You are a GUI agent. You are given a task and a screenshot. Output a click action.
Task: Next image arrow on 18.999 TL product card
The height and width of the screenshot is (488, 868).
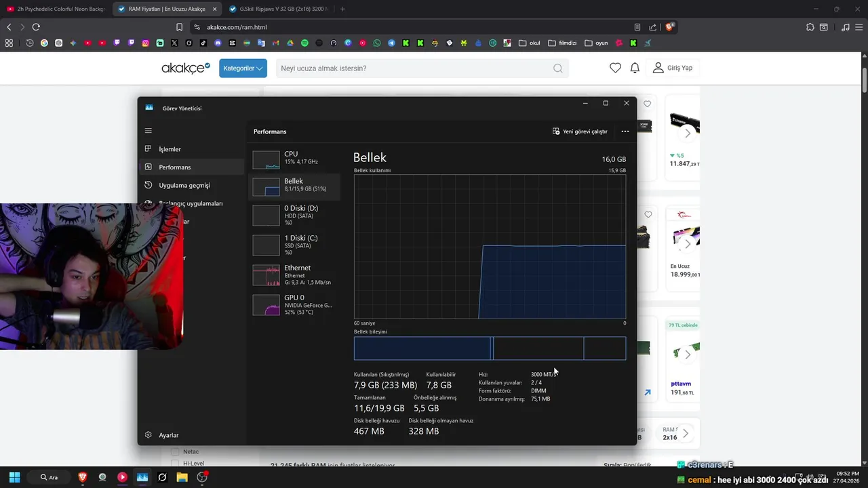tap(688, 243)
